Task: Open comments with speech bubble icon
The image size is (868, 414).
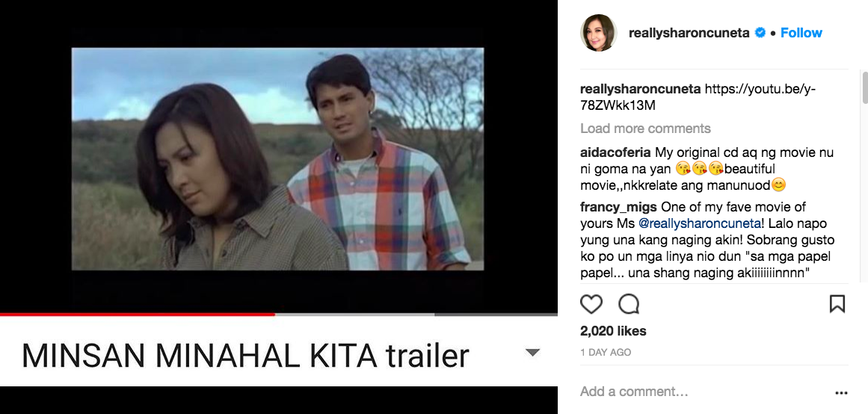Action: pyautogui.click(x=629, y=304)
